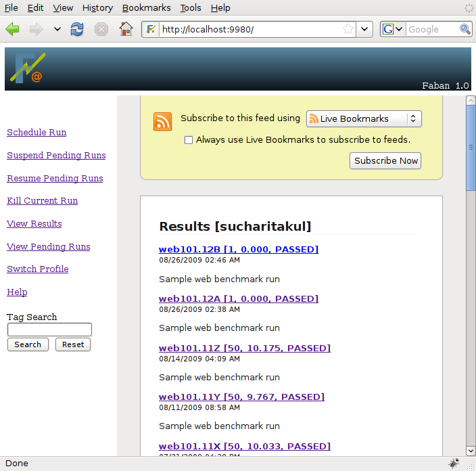Open the Live Bookmarks feed reader dropdown
The image size is (476, 471).
click(364, 118)
